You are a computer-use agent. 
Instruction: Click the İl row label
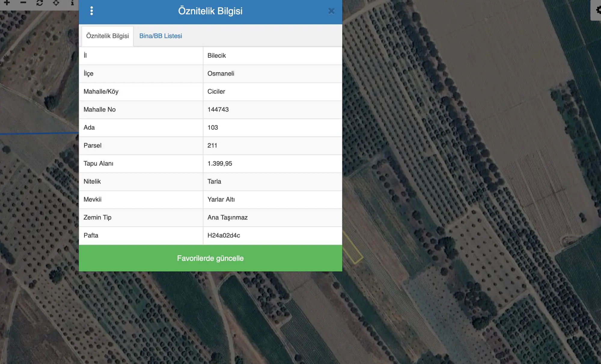coord(85,55)
